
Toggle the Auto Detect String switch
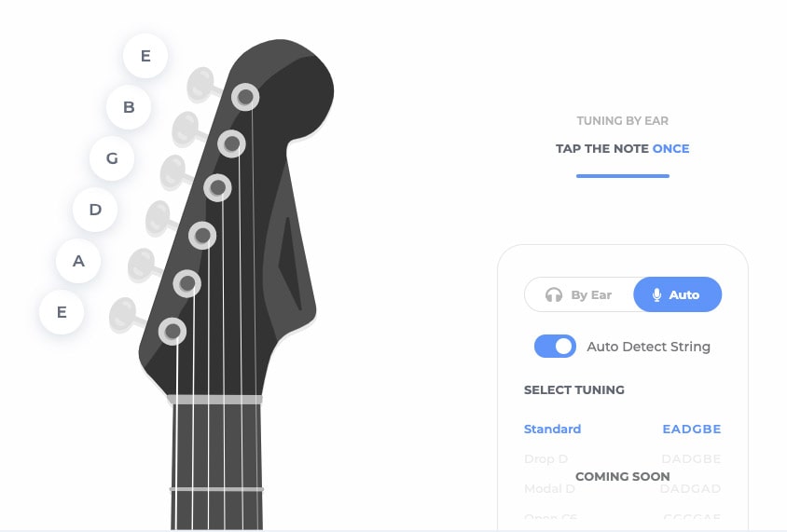[x=555, y=347]
